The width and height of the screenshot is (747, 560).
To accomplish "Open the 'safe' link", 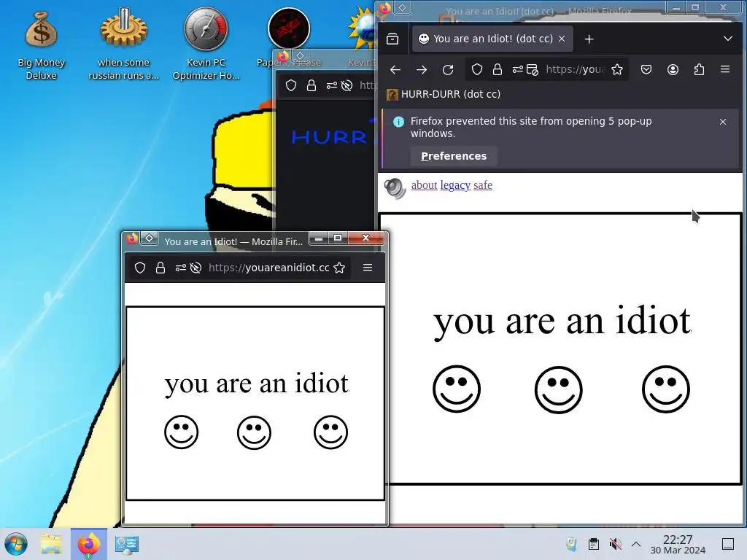I will point(483,185).
